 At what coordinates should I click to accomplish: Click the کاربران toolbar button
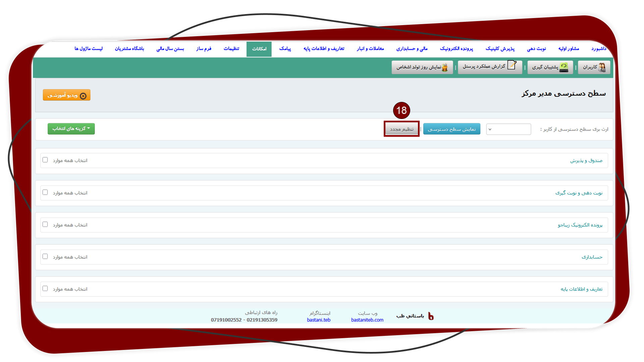tap(594, 67)
